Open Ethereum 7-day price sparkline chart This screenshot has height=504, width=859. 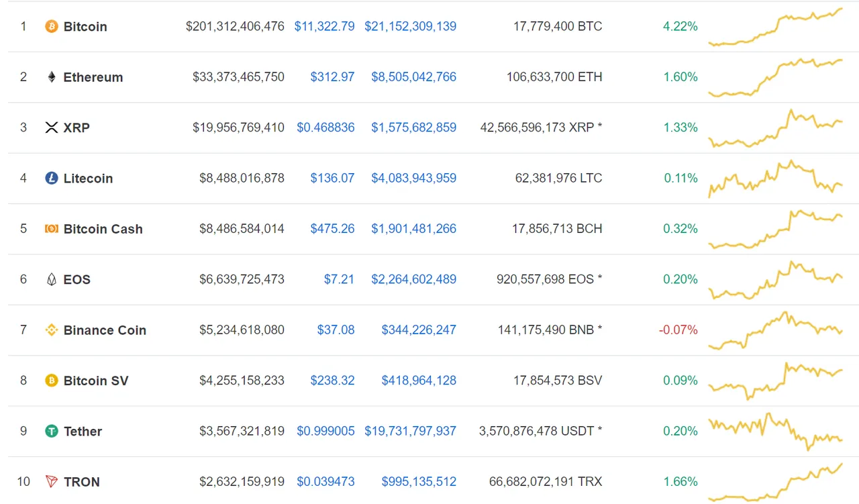776,78
